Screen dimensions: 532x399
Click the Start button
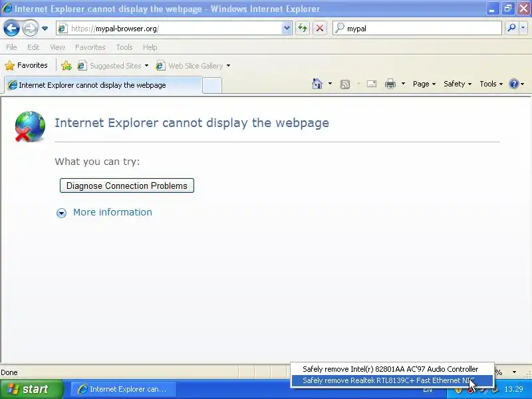pos(31,389)
